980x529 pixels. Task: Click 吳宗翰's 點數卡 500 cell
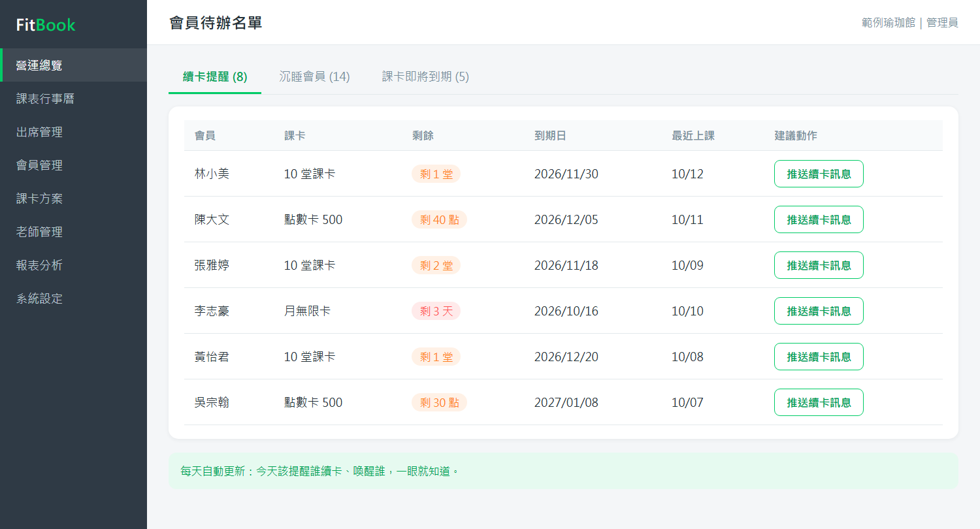pyautogui.click(x=313, y=402)
